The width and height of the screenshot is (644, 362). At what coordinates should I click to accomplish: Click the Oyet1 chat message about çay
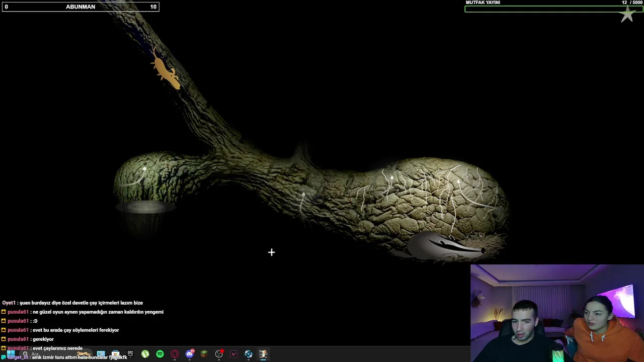pyautogui.click(x=72, y=303)
